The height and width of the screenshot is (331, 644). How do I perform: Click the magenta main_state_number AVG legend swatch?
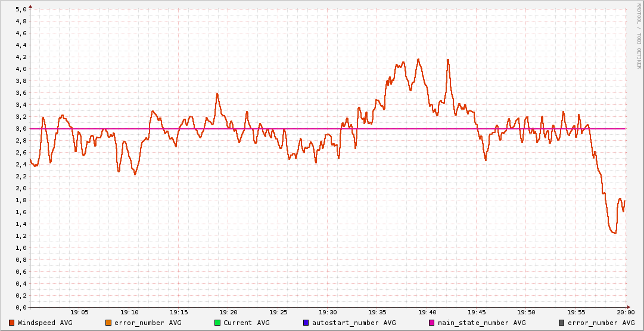tap(432, 323)
